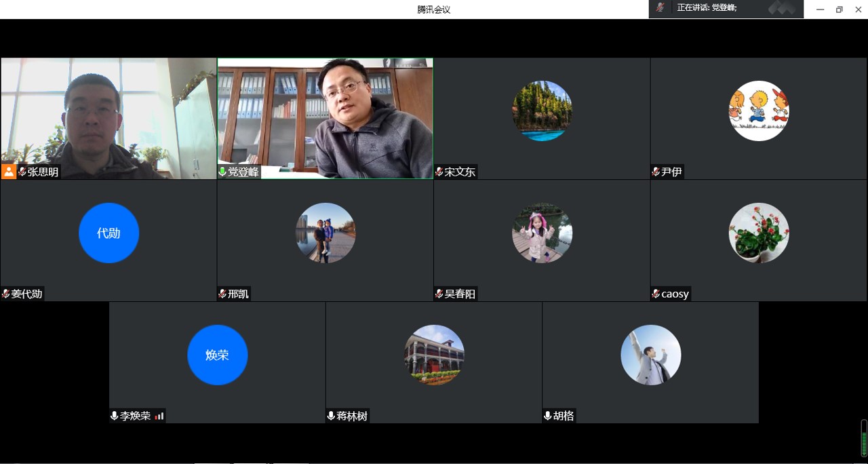The width and height of the screenshot is (868, 464).
Task: Click the cartoon kids avatar of 尹伊
Action: click(758, 111)
